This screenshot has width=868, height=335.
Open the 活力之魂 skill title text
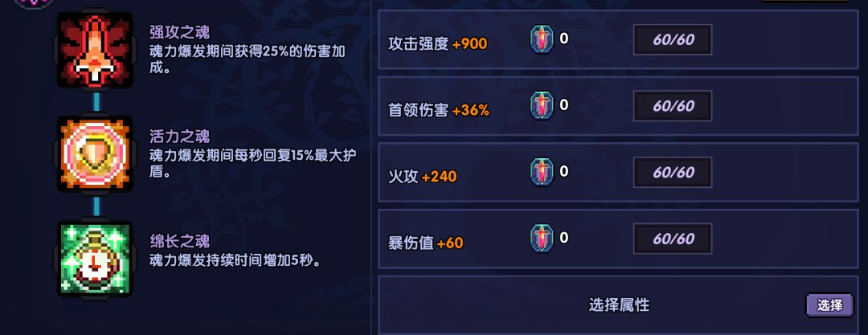[x=179, y=136]
